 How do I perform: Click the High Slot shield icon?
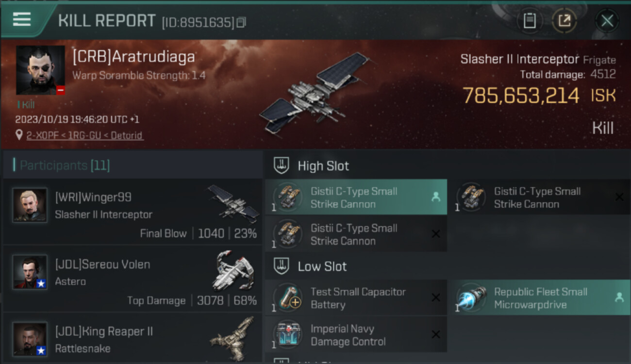pos(282,165)
